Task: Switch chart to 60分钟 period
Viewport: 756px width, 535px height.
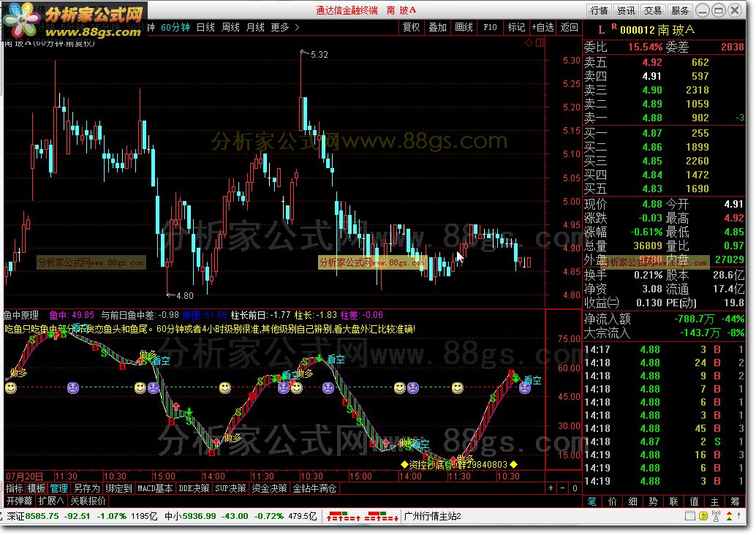Action: tap(175, 28)
